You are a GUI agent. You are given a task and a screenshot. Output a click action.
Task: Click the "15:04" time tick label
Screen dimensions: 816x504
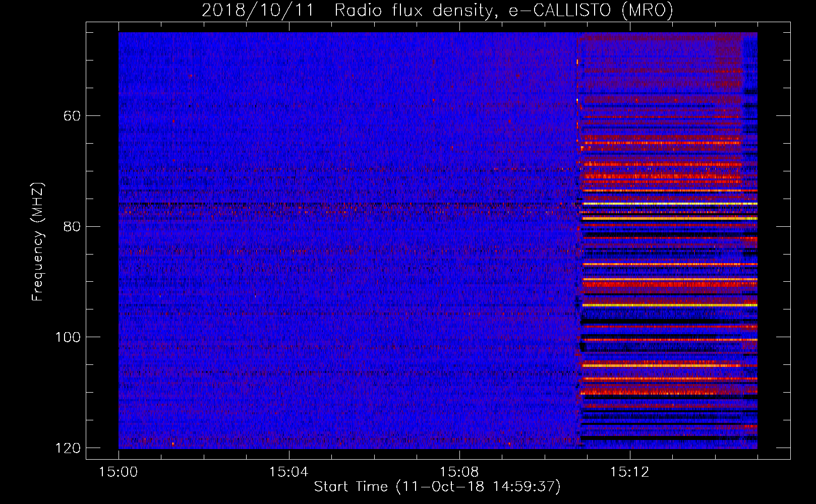tap(289, 472)
